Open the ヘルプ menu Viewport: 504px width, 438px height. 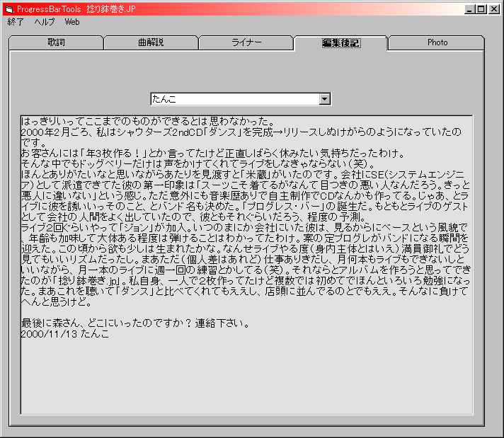[x=45, y=22]
